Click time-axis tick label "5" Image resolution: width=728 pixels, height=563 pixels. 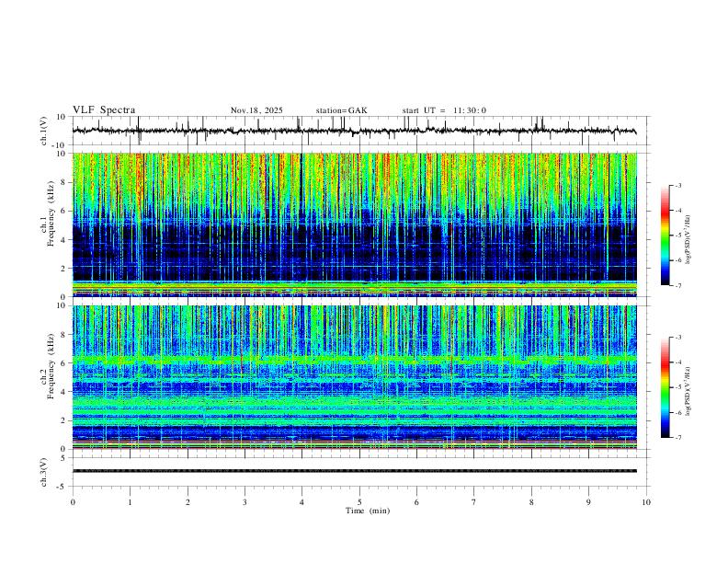point(359,502)
